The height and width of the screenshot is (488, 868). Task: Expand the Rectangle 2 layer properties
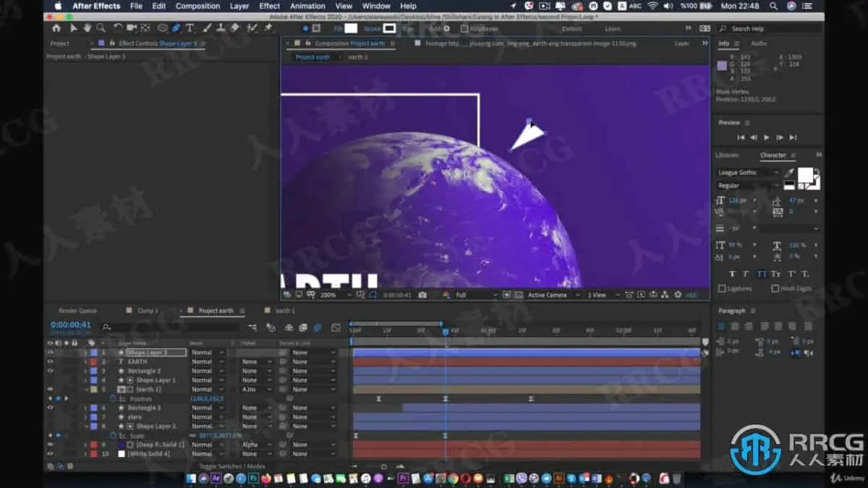click(x=86, y=371)
